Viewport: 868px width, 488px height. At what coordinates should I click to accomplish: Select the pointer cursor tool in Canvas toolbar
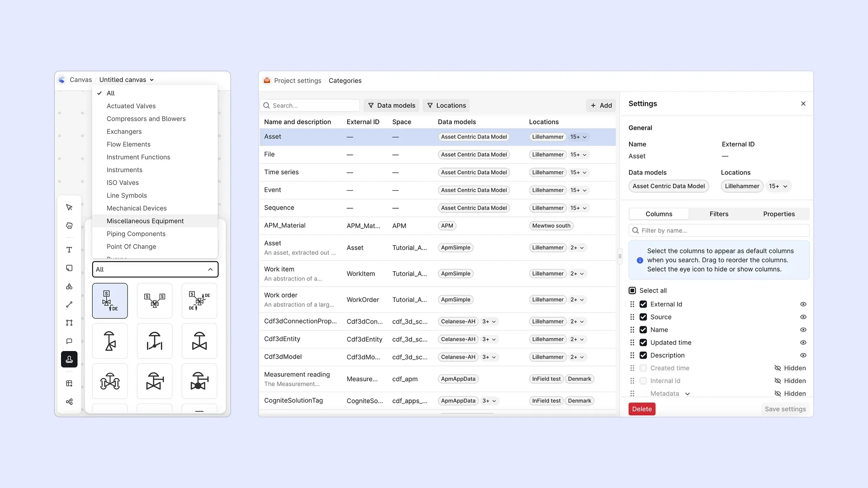69,207
